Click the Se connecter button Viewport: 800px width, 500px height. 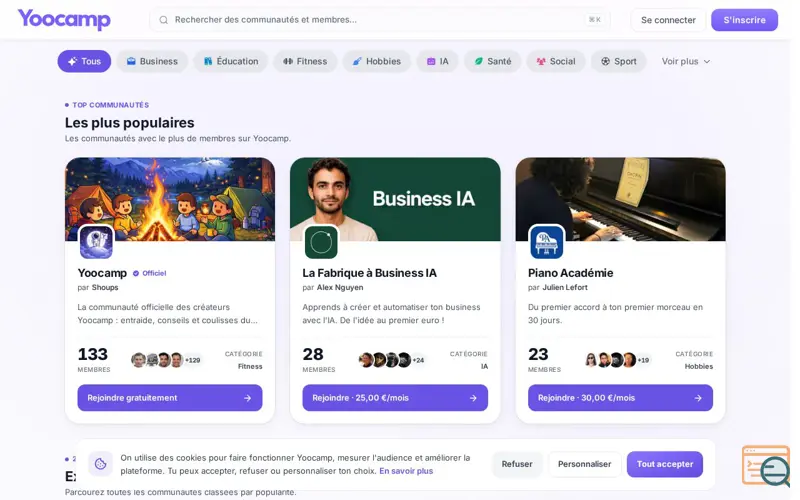pos(668,20)
